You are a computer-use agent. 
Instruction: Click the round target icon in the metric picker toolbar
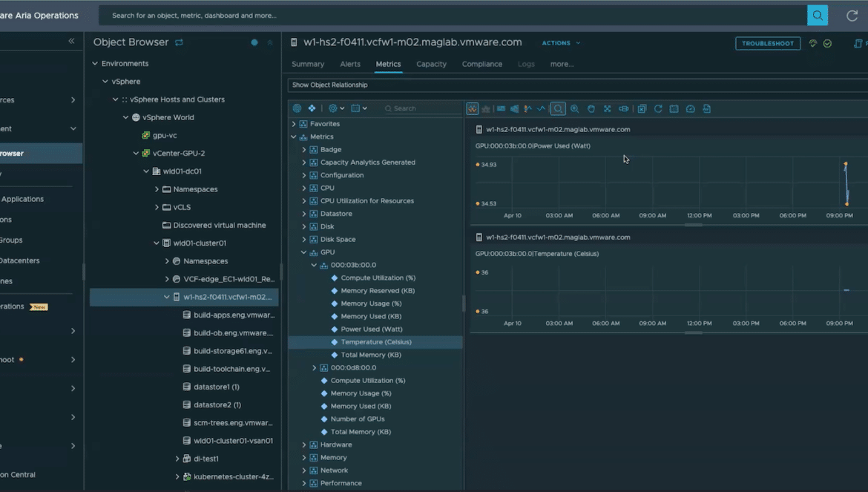297,108
